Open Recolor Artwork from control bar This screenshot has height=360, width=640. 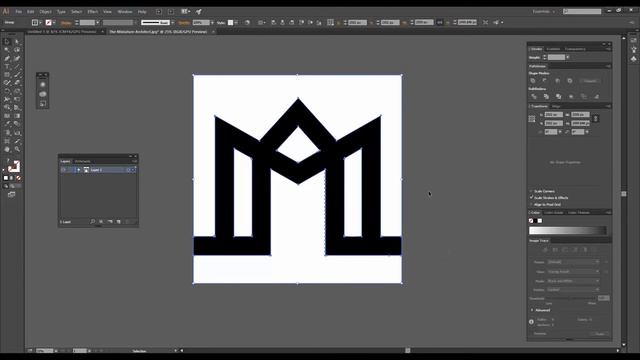point(247,22)
